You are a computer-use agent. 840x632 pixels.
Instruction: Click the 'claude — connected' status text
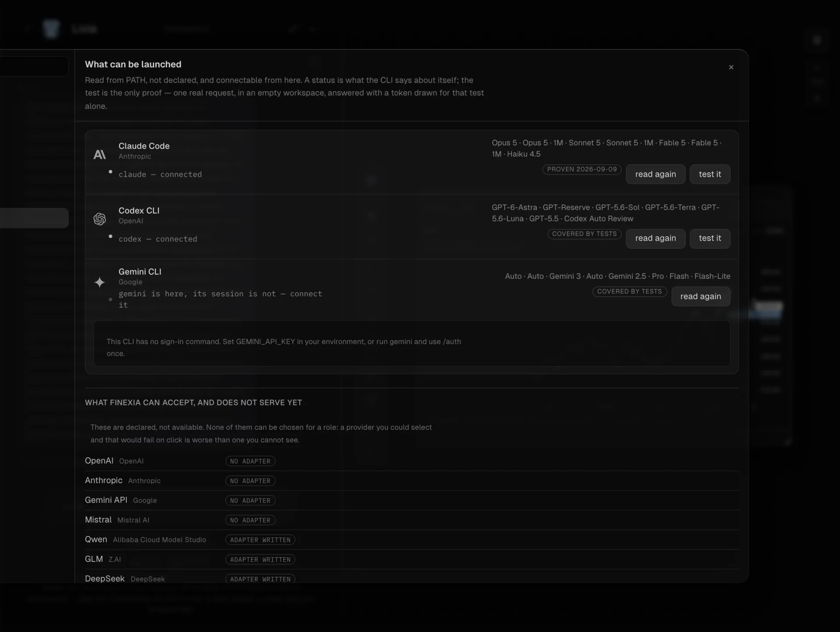[x=160, y=174]
